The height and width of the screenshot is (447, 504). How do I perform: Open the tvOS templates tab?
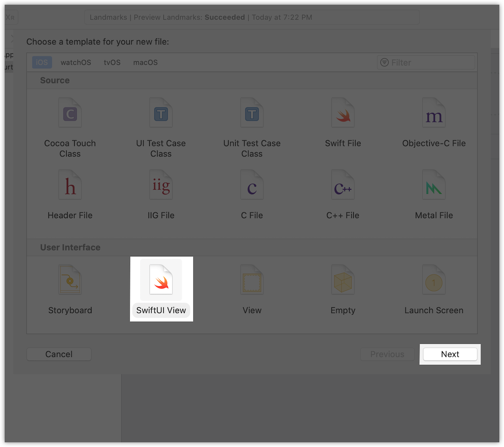tap(112, 63)
